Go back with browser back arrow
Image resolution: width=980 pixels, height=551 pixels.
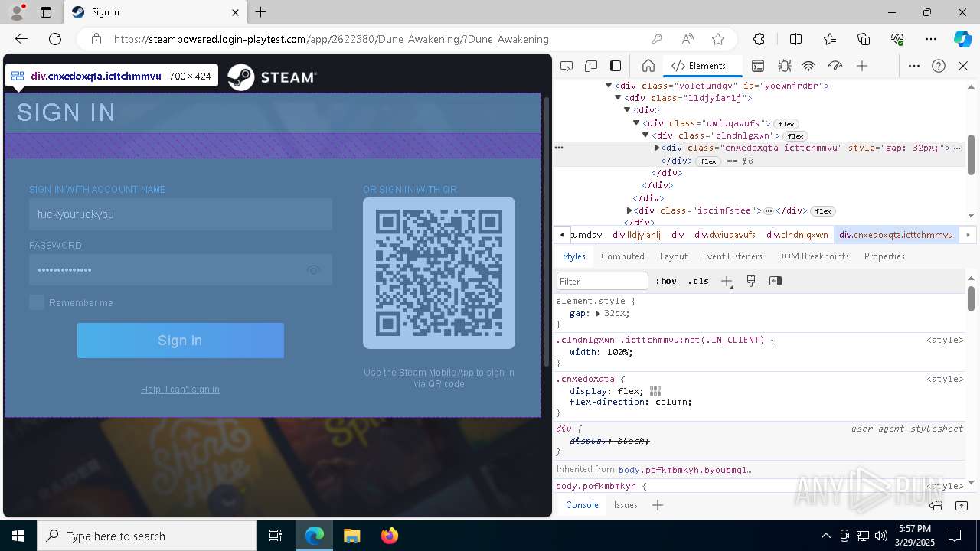pos(21,39)
